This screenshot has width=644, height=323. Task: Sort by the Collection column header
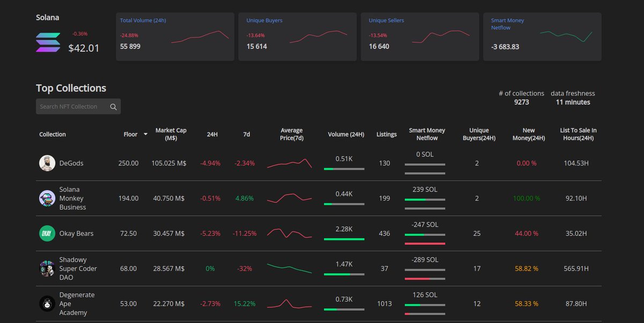pyautogui.click(x=53, y=135)
